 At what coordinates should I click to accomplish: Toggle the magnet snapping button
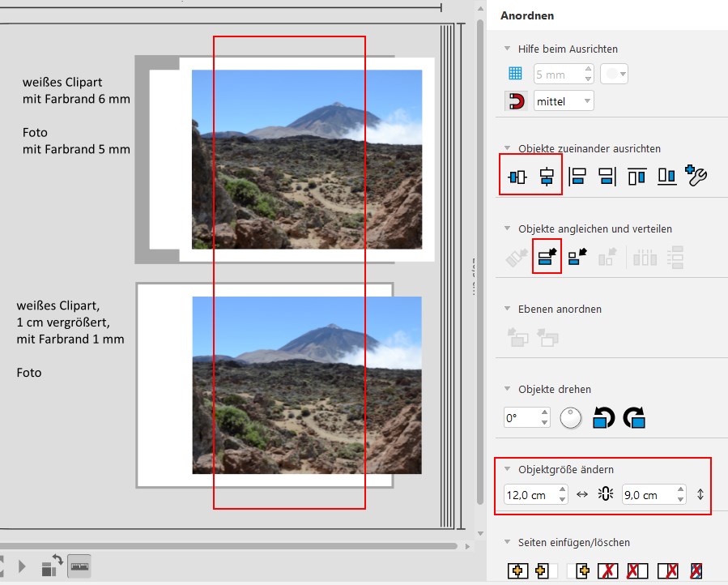(516, 100)
